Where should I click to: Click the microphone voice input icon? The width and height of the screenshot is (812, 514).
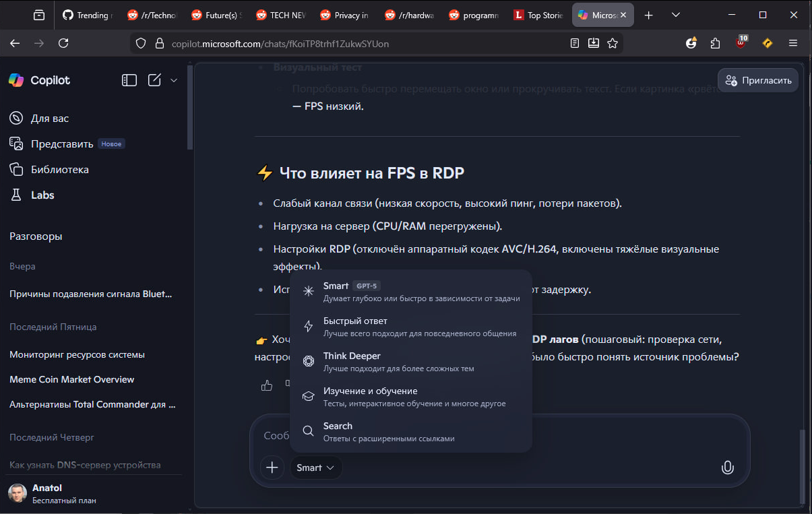[x=727, y=468]
